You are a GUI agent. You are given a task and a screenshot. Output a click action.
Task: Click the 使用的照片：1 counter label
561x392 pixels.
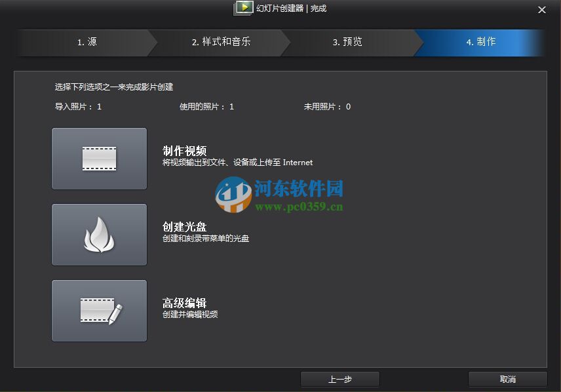204,106
